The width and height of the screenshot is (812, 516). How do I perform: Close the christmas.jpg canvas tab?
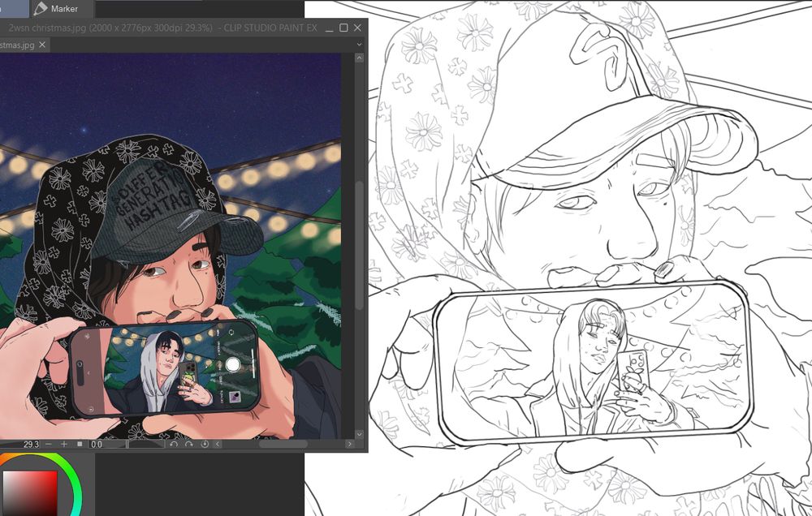pyautogui.click(x=42, y=45)
